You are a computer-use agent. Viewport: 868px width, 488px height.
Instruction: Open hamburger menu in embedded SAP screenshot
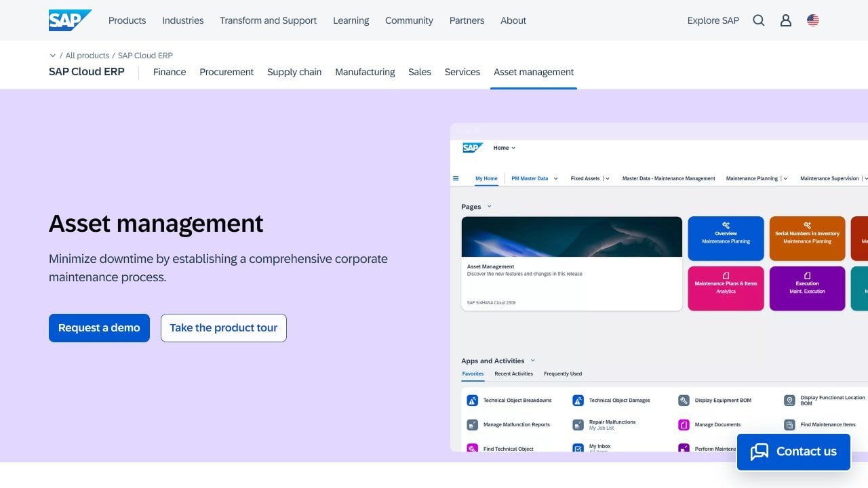(456, 179)
